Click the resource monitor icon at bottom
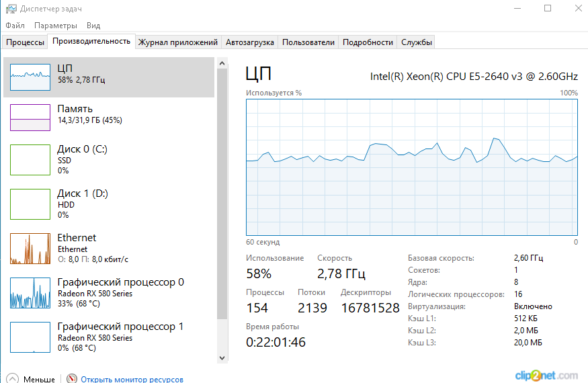588x383 pixels. point(72,379)
